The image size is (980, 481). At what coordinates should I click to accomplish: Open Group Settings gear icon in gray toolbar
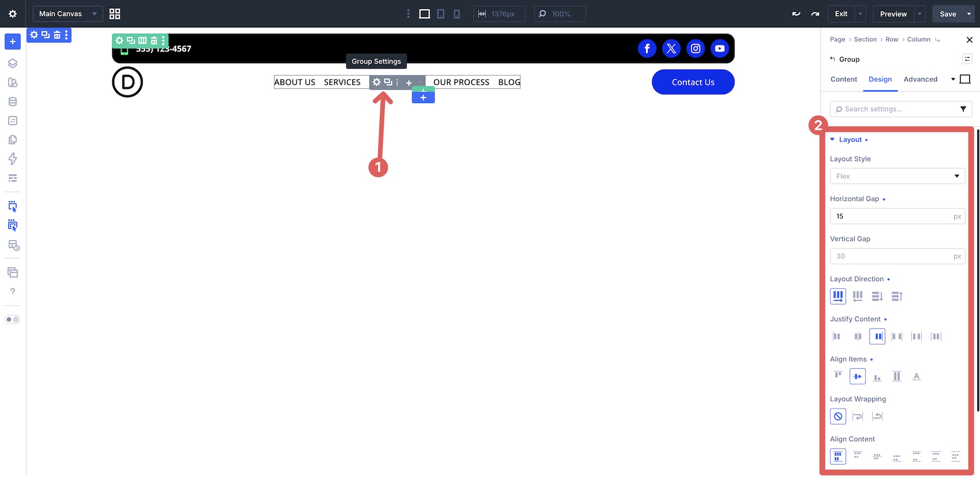377,82
